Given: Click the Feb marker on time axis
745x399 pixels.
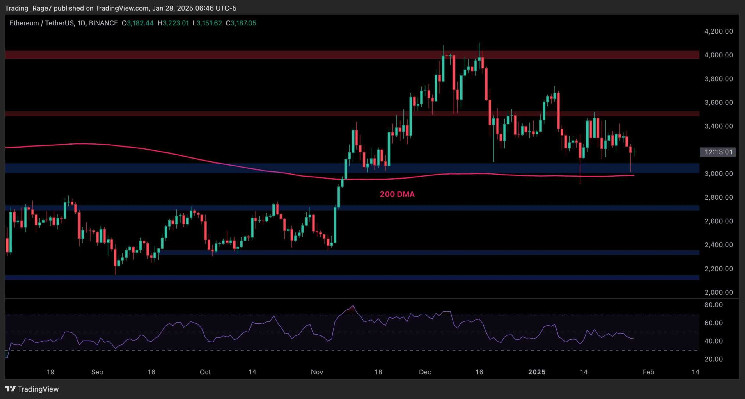Looking at the screenshot, I should tap(649, 372).
